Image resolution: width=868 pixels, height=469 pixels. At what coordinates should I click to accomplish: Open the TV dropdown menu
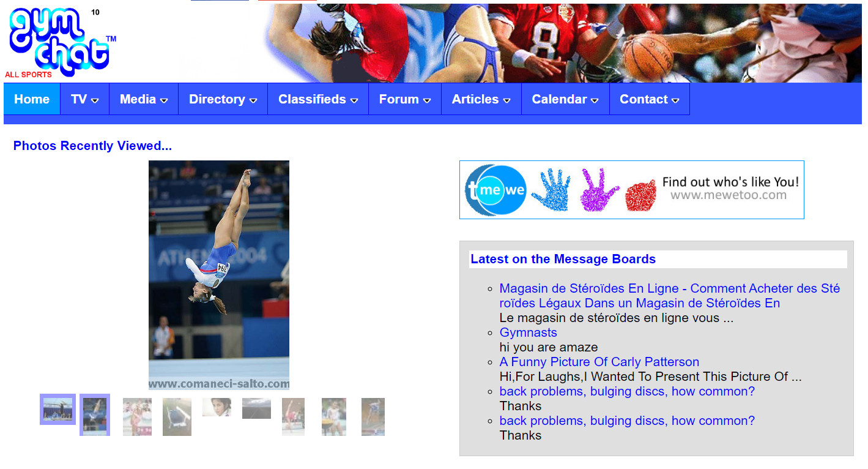coord(84,99)
